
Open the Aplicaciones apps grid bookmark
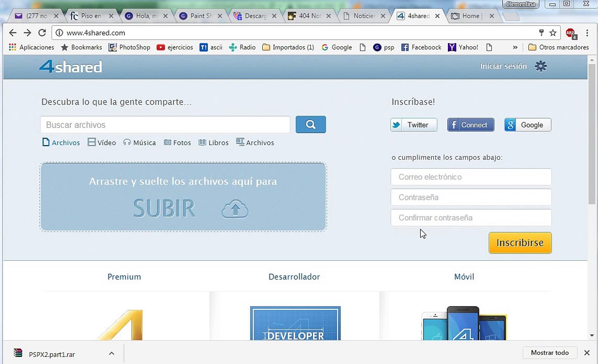31,48
